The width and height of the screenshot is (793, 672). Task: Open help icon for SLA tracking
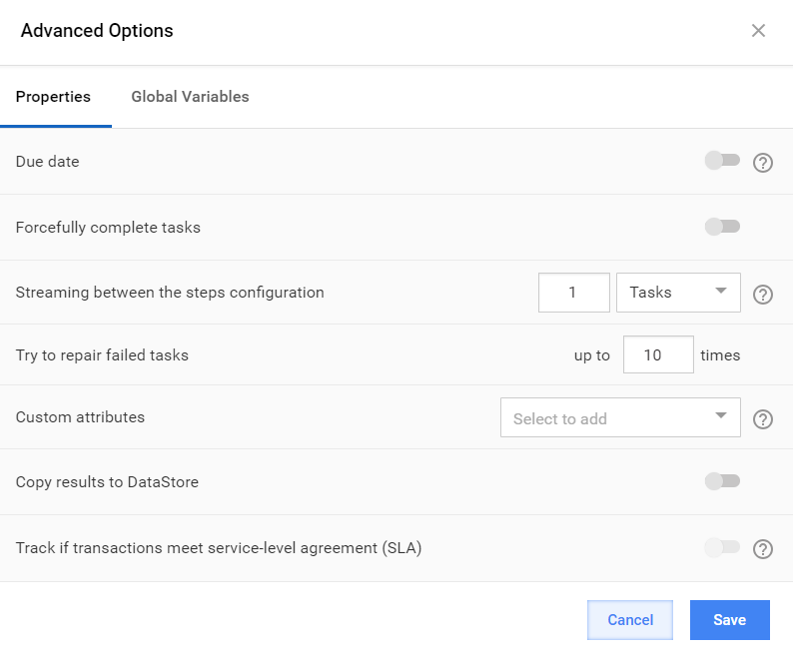(763, 549)
